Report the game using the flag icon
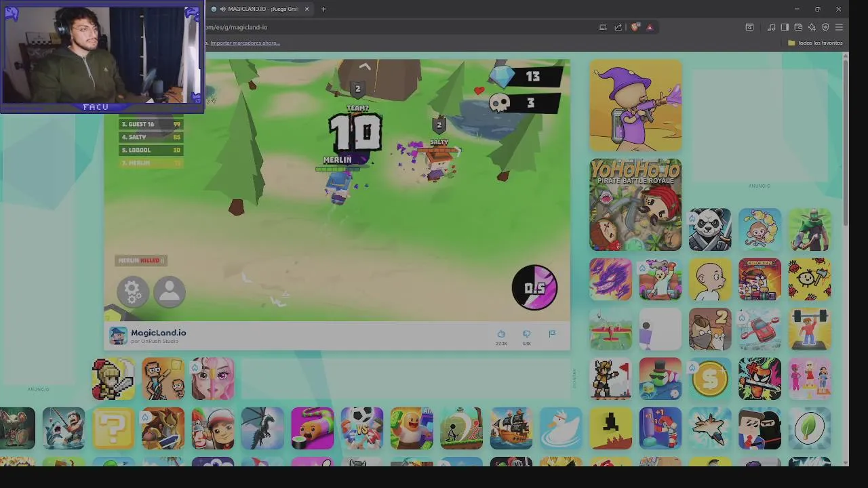The width and height of the screenshot is (868, 488). pyautogui.click(x=552, y=333)
